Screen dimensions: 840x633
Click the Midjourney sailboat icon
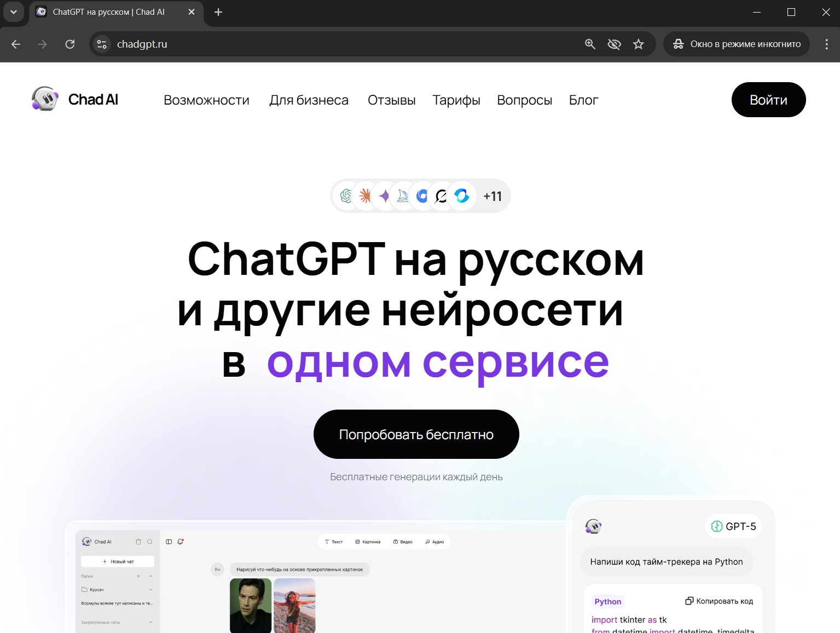pyautogui.click(x=403, y=196)
